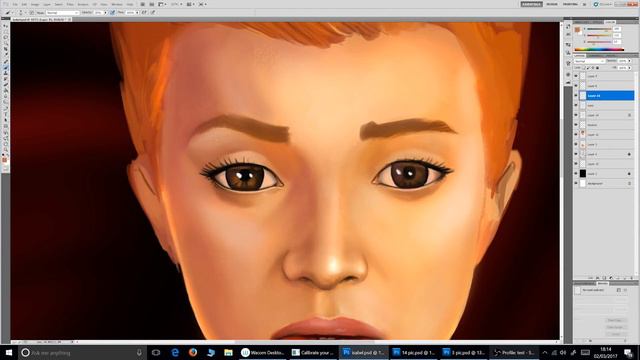Select the Horizontal Type tool
Screen dimensions: 640x360
point(6,115)
